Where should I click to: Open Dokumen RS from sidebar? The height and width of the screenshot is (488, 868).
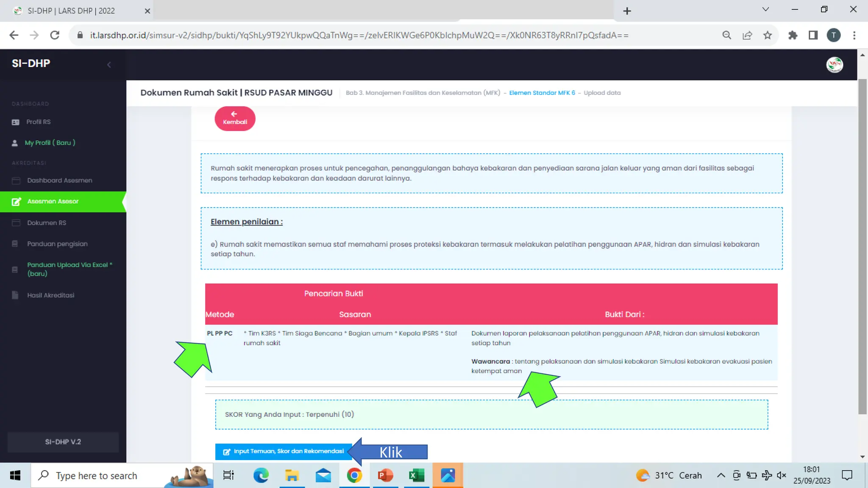coord(47,223)
